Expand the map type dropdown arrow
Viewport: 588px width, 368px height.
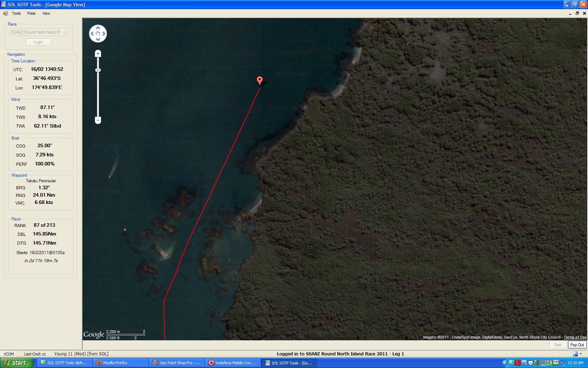pos(581,354)
